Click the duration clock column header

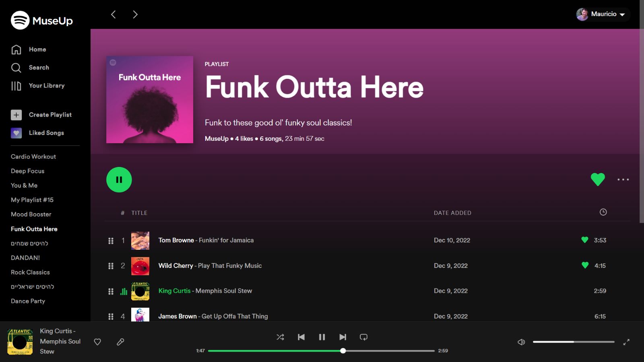[603, 212]
